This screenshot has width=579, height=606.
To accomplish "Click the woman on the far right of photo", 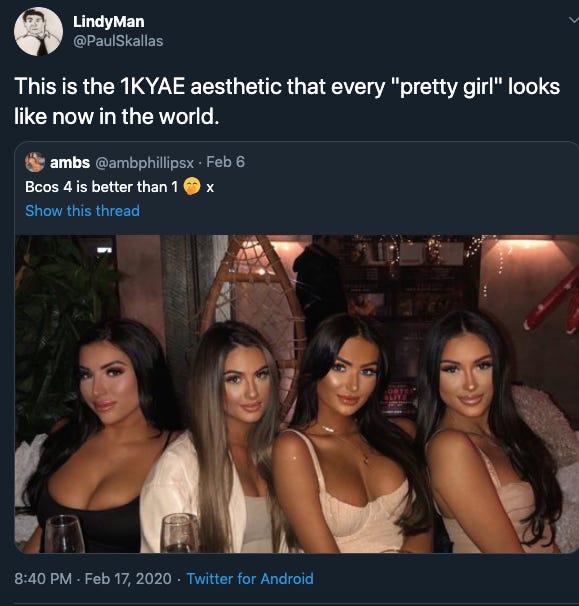I will tap(491, 433).
